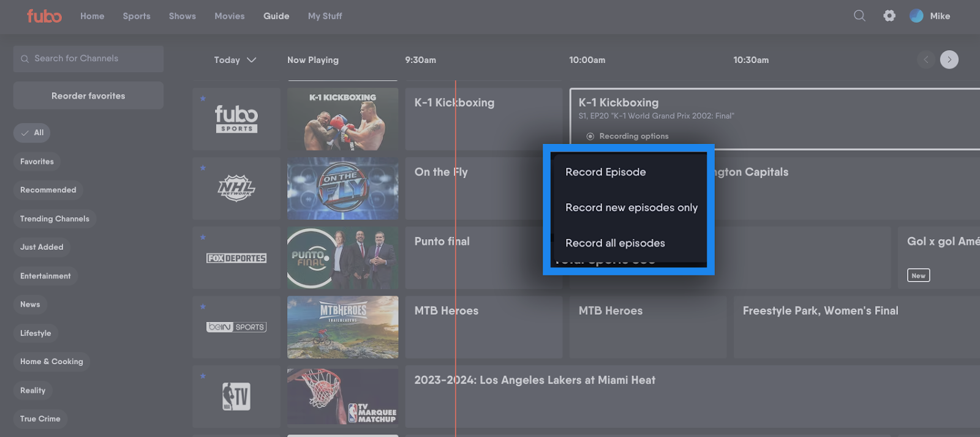The height and width of the screenshot is (437, 980).
Task: Filter channels by Lifestyle
Action: point(36,333)
